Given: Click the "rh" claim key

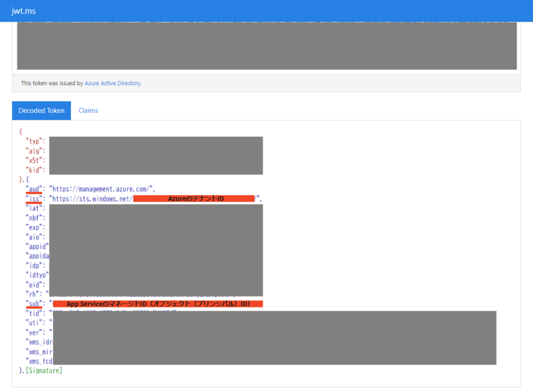Looking at the screenshot, I should pyautogui.click(x=32, y=294).
